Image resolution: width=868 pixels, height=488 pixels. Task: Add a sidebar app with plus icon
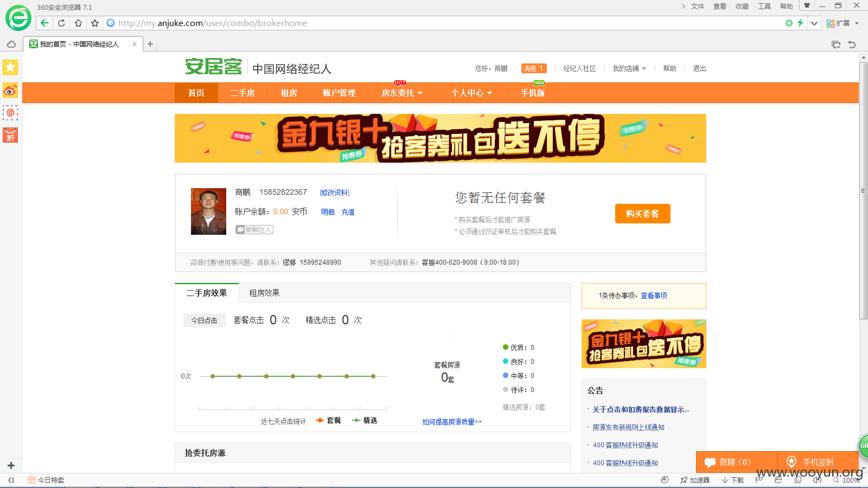click(11, 465)
